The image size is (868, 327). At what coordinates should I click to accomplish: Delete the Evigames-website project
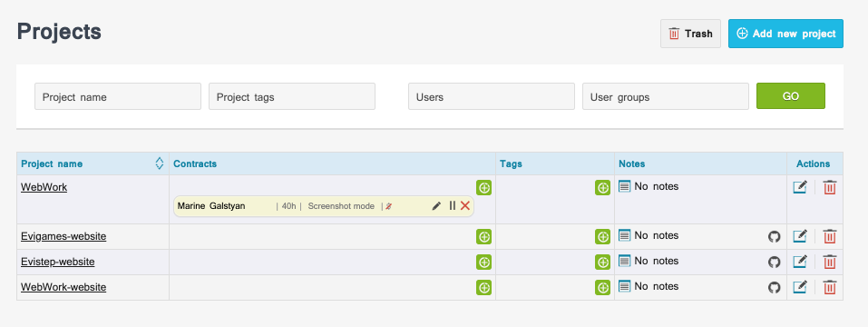[x=829, y=237]
